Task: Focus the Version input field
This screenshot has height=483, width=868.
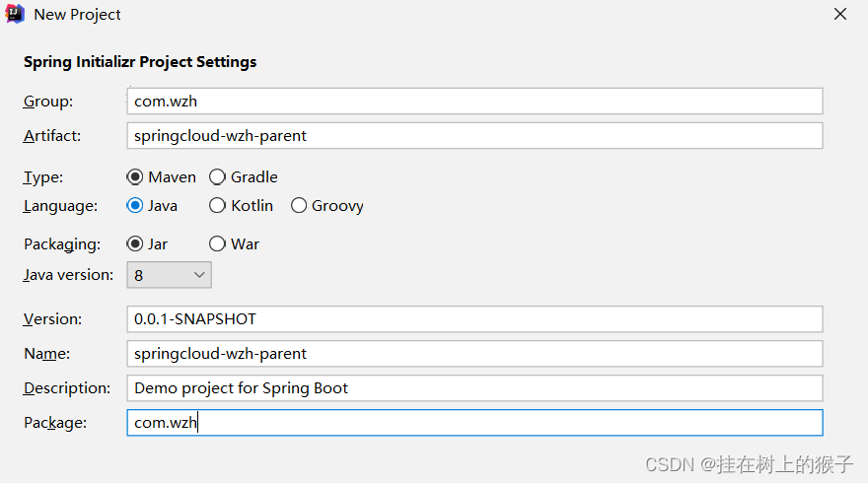Action: tap(474, 319)
